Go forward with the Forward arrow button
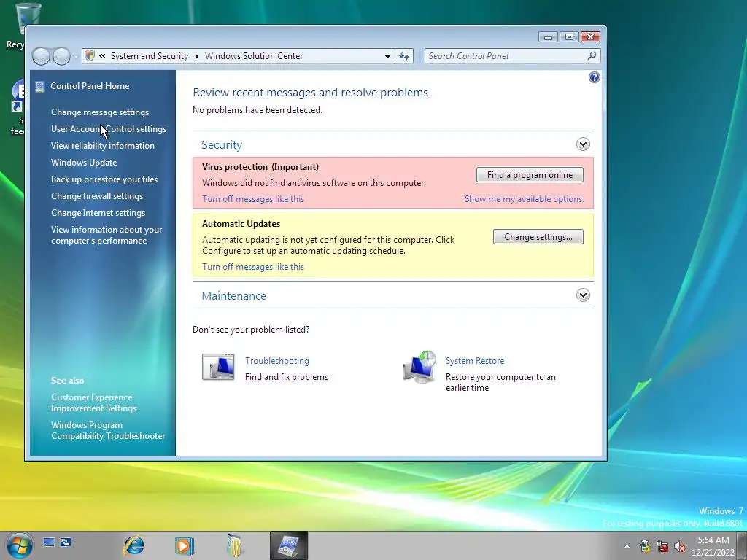This screenshot has height=560, width=747. coord(61,56)
